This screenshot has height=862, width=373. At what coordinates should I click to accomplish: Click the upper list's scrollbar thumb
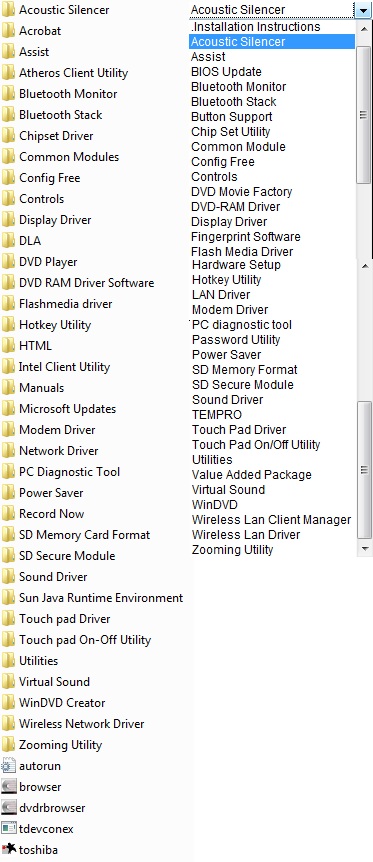click(x=364, y=114)
